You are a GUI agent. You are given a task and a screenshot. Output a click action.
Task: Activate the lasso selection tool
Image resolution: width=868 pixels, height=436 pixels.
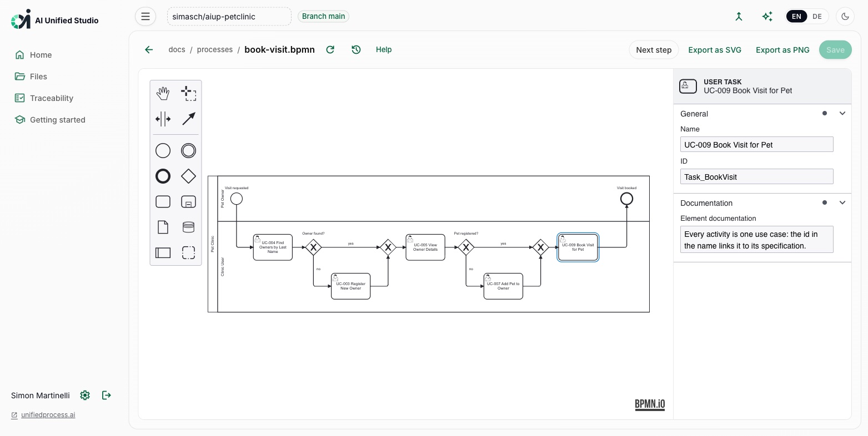click(189, 93)
